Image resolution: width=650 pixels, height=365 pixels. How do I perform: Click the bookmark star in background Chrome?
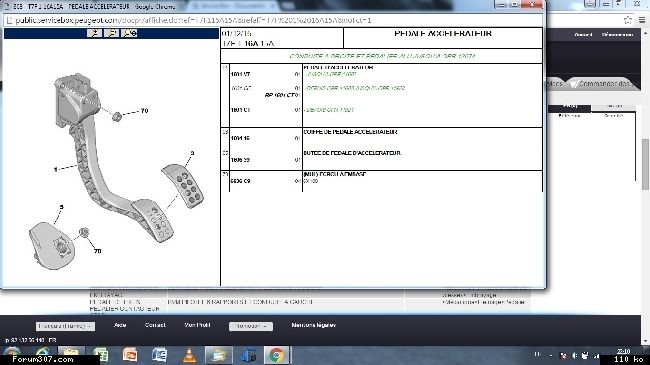tap(628, 20)
